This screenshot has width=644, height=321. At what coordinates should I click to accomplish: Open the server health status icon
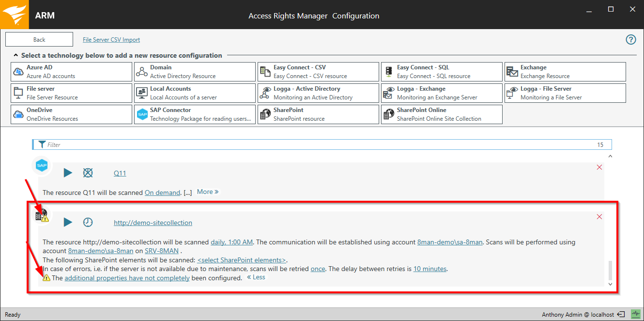[x=634, y=314]
